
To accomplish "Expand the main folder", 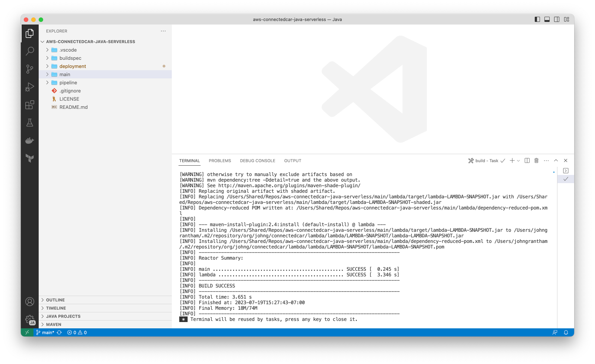I will coord(47,74).
